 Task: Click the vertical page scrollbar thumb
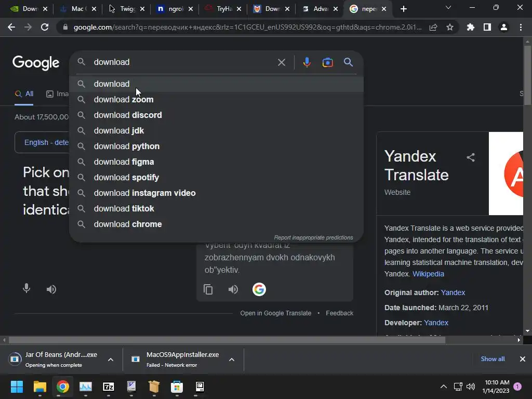coord(527,75)
